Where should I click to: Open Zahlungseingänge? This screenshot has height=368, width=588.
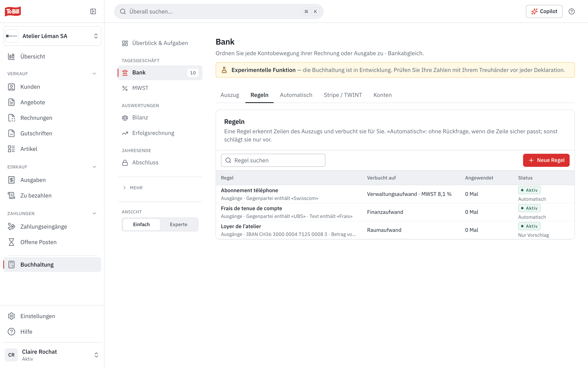point(52,227)
